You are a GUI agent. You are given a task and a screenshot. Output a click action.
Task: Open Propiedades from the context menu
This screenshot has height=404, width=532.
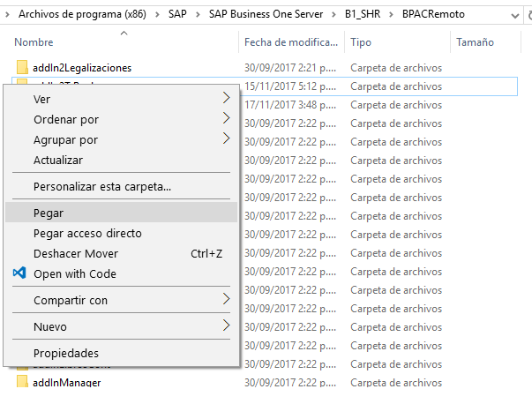pyautogui.click(x=66, y=353)
